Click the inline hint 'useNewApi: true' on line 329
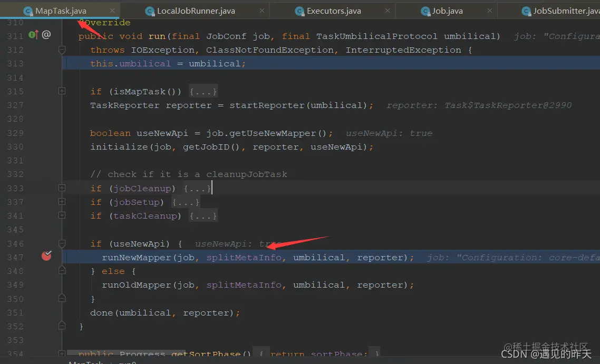 point(389,133)
